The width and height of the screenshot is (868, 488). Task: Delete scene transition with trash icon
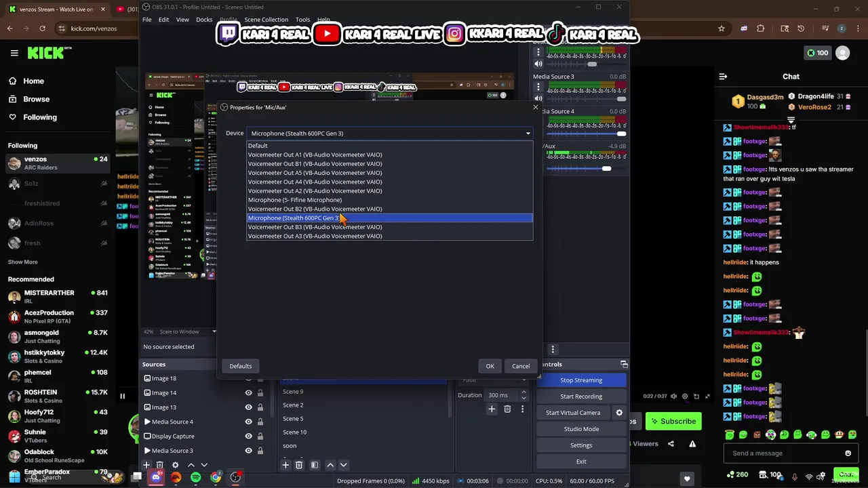[507, 409]
